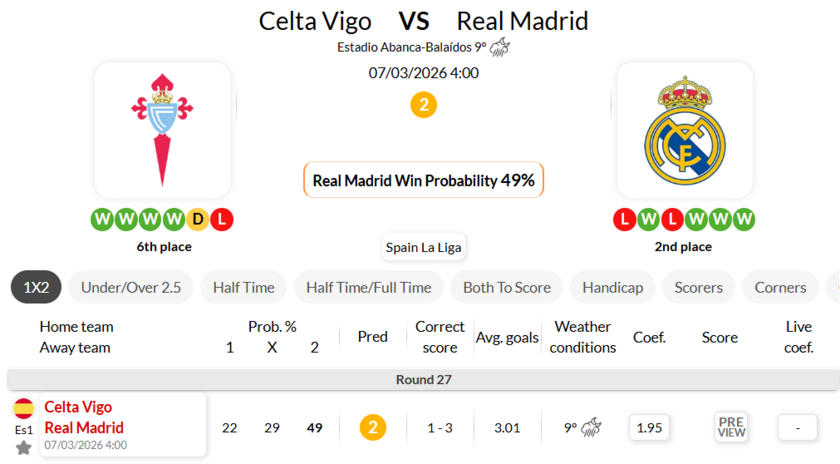Click the Real Madrid club crest
Screen dimensions: 840x464
click(x=685, y=129)
